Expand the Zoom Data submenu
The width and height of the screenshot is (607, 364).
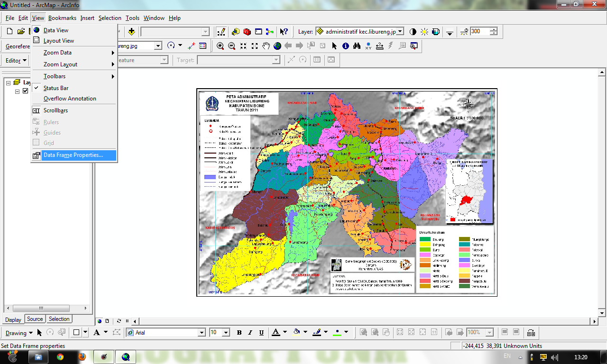[74, 53]
